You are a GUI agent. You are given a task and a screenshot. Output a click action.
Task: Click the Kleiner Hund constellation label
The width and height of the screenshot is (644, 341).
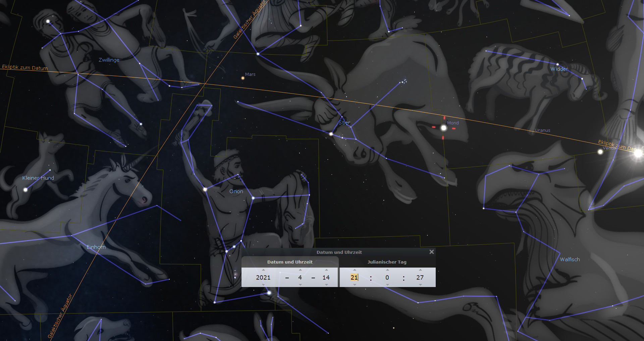[38, 178]
